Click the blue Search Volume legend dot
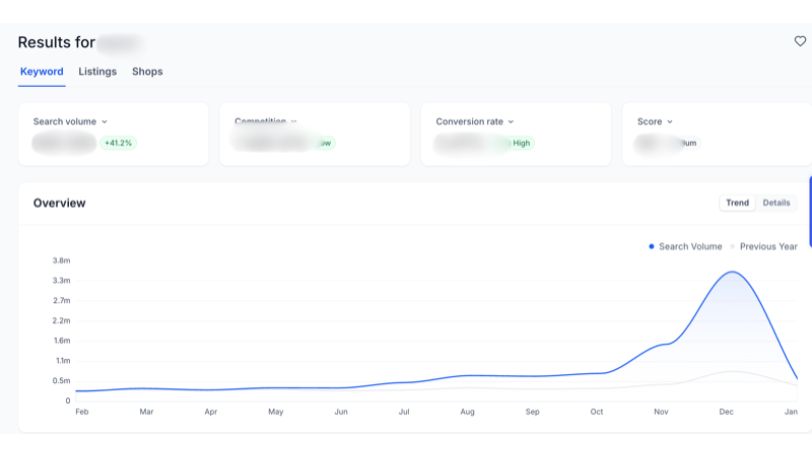Viewport: 812px width, 457px height. pyautogui.click(x=652, y=246)
